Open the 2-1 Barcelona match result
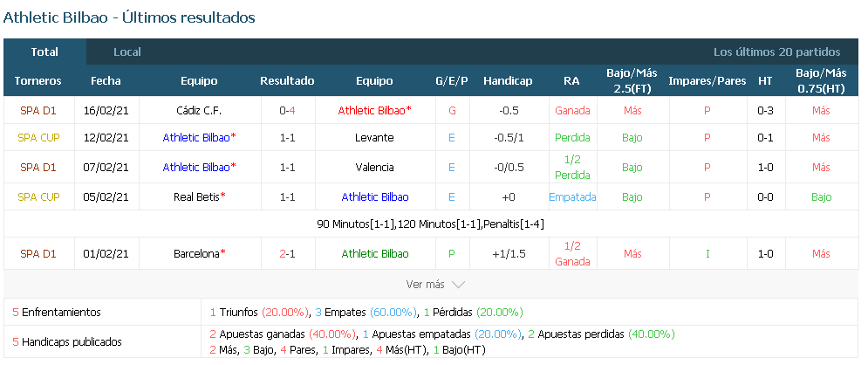The width and height of the screenshot is (868, 365). click(x=287, y=254)
